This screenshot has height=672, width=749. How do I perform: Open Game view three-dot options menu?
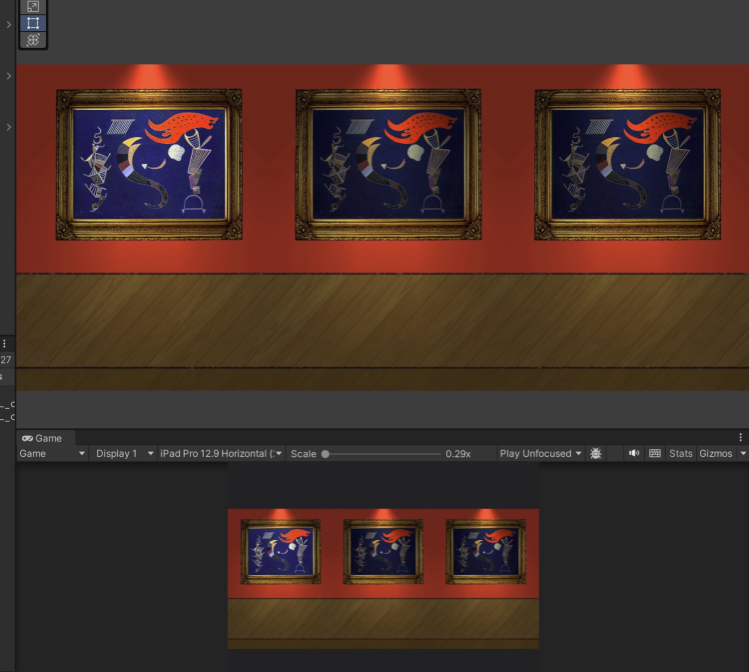(740, 437)
